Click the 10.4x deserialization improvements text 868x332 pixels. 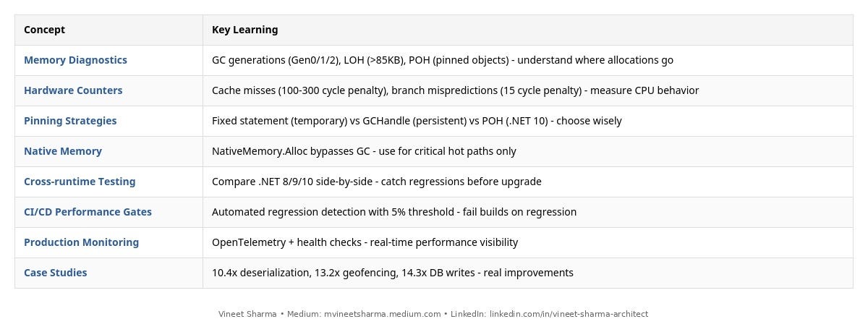[393, 273]
